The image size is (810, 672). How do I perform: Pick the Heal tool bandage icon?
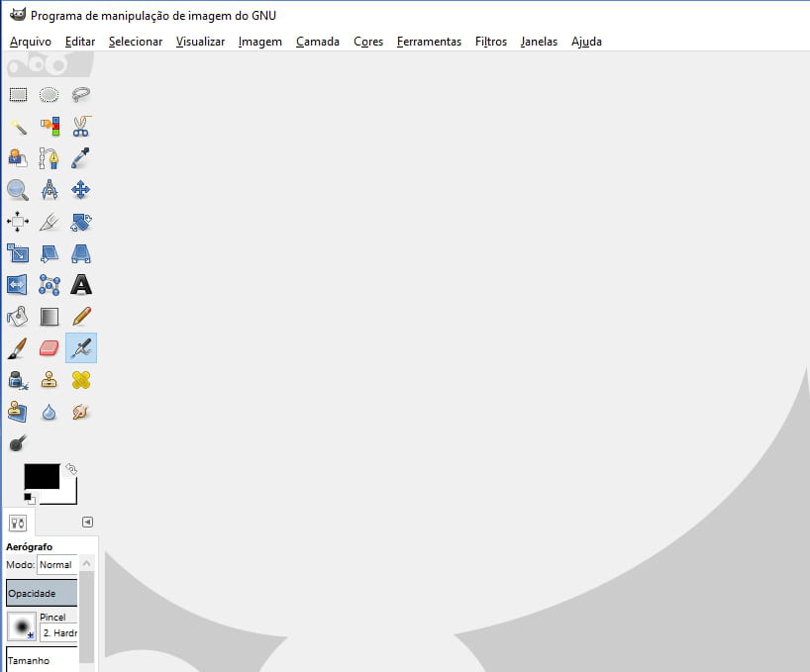coord(81,380)
